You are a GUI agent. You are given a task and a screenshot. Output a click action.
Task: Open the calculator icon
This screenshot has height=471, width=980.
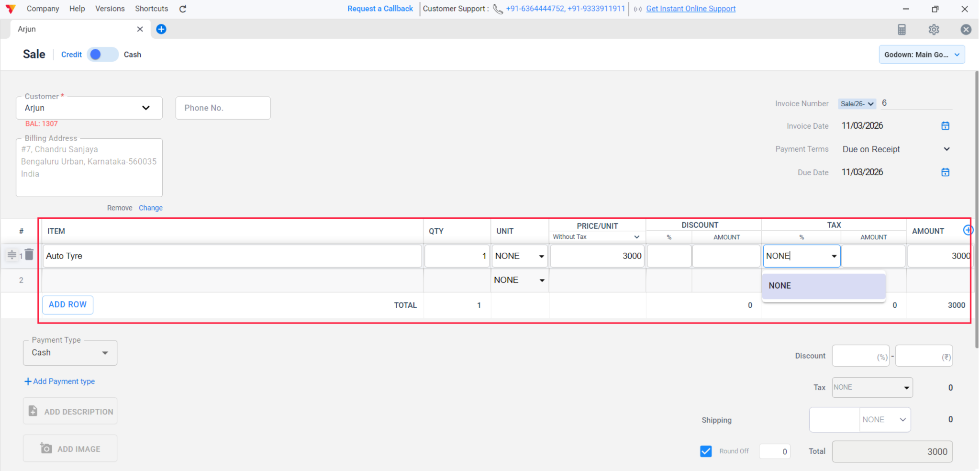coord(902,30)
